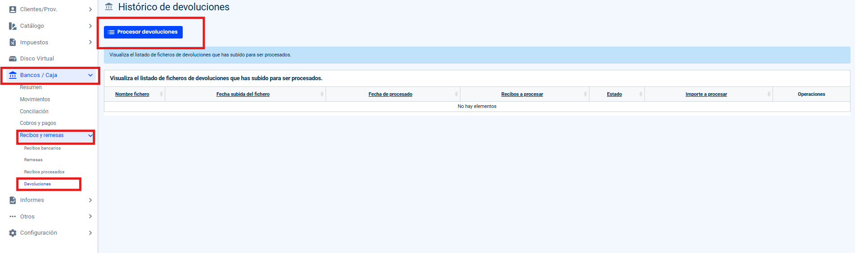Expand the Informes menu chevron
This screenshot has width=868, height=253.
click(x=90, y=200)
